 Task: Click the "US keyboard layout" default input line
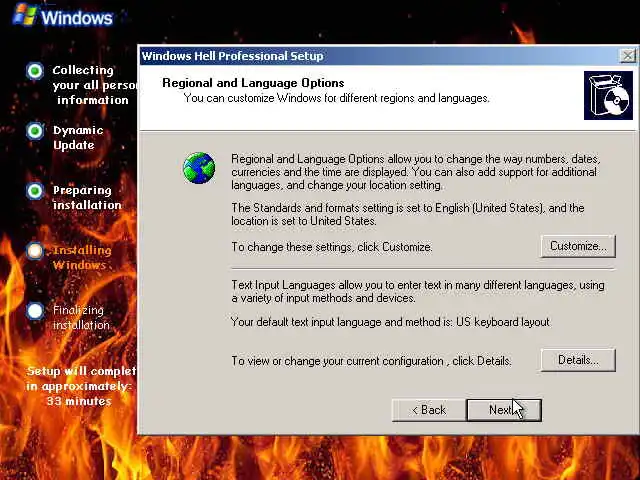tap(390, 322)
